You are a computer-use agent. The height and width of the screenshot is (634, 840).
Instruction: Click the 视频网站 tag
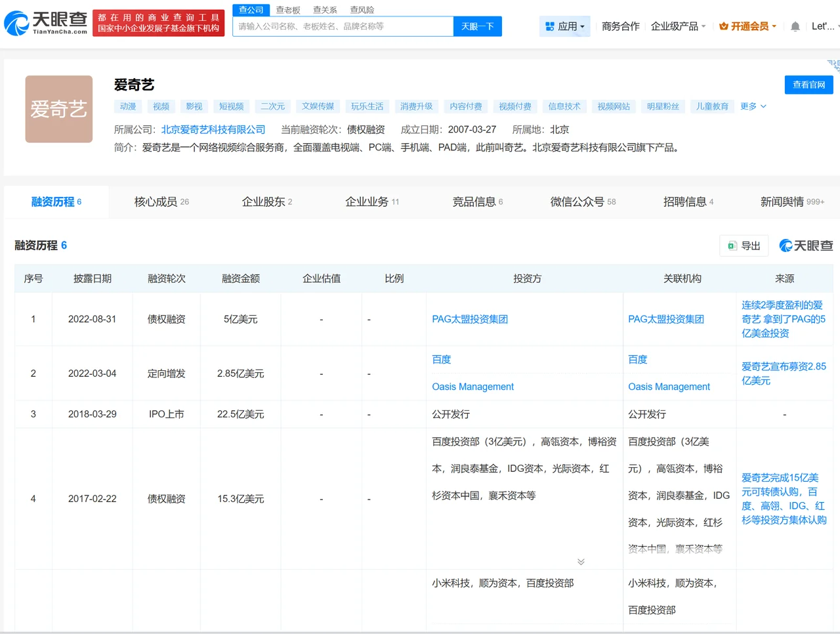(614, 106)
